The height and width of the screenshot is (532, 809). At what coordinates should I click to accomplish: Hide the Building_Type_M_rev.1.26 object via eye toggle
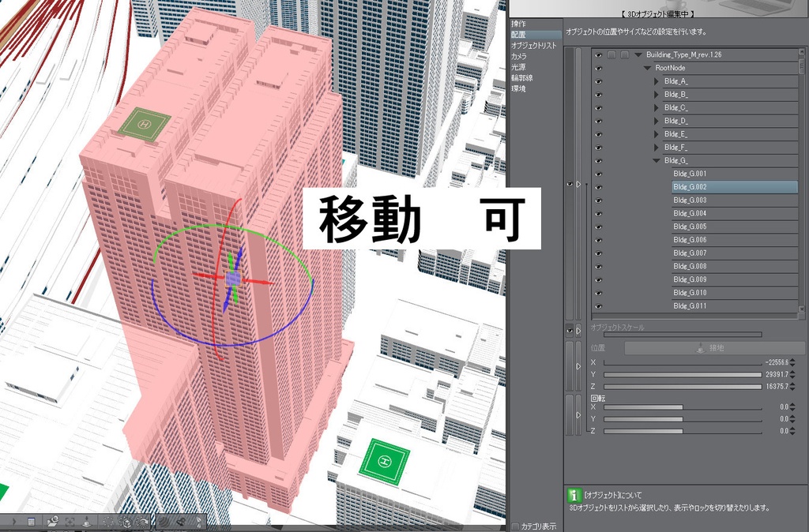pyautogui.click(x=599, y=54)
